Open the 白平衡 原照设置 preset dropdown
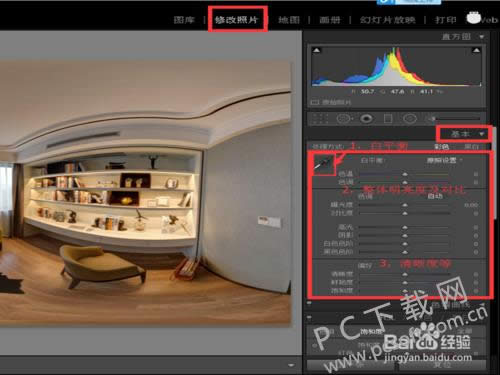 444,160
